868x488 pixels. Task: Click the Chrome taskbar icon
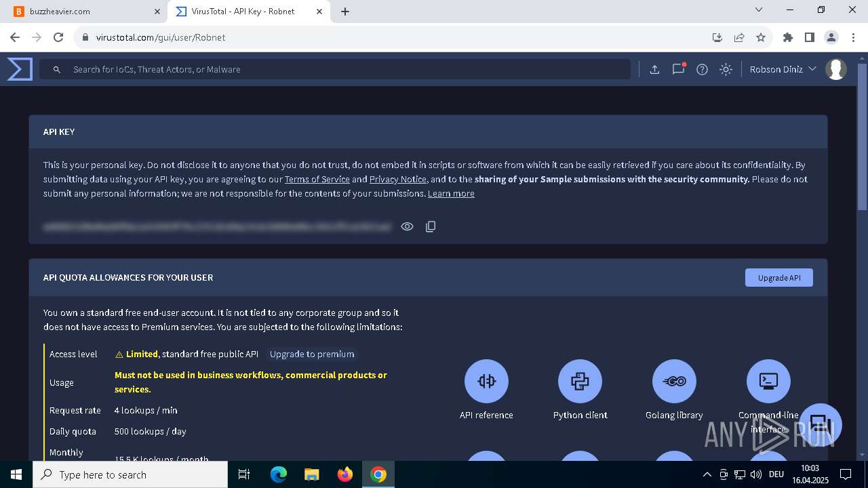(x=378, y=474)
